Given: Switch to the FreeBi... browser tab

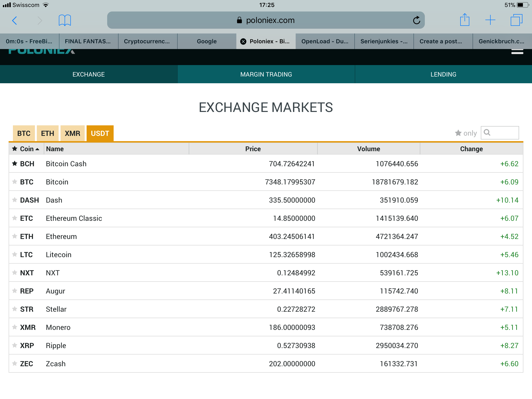Looking at the screenshot, I should pos(29,41).
